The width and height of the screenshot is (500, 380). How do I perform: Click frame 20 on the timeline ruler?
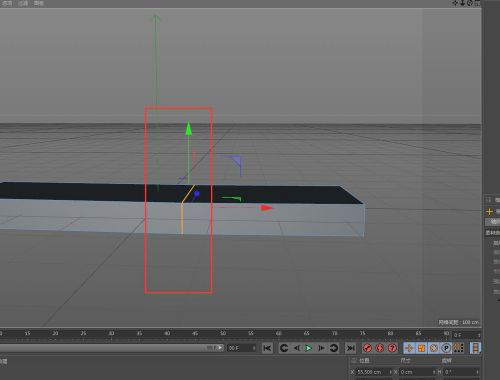[x=55, y=333]
